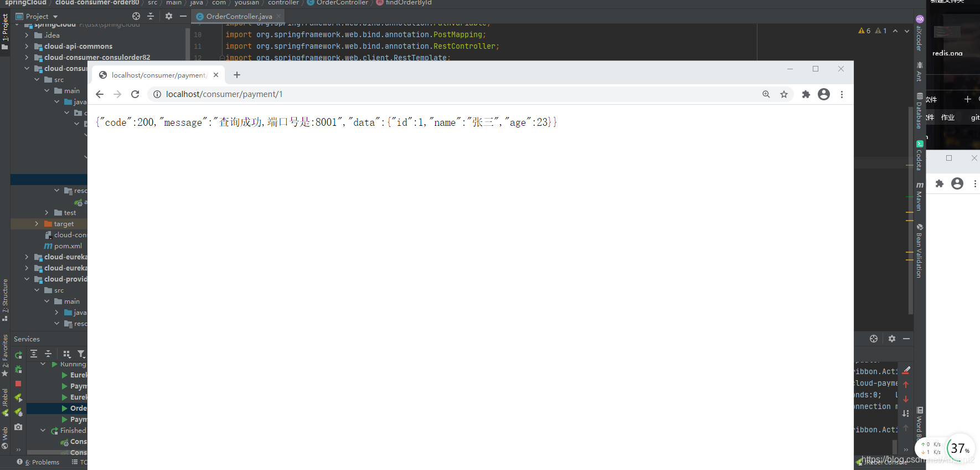Clear console with the eraser icon
Image resolution: width=980 pixels, height=470 pixels.
[x=906, y=370]
